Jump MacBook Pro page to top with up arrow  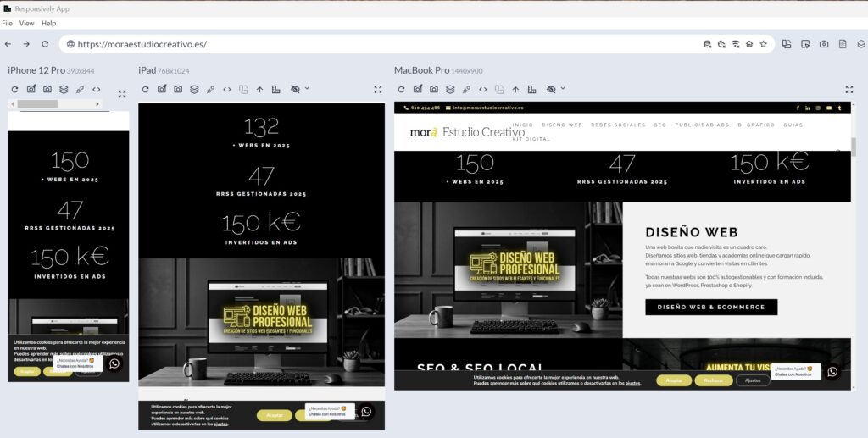click(515, 89)
